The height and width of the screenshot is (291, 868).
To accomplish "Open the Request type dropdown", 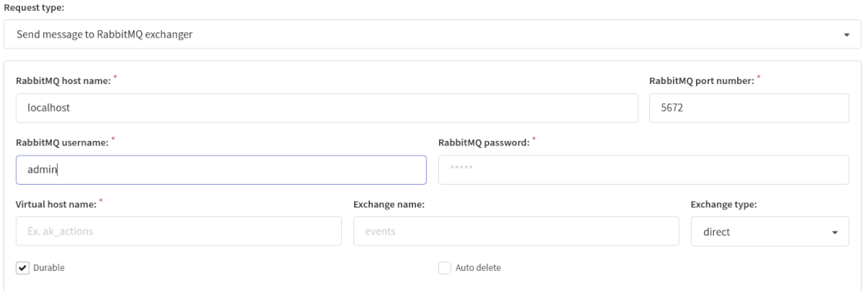I will [x=432, y=35].
